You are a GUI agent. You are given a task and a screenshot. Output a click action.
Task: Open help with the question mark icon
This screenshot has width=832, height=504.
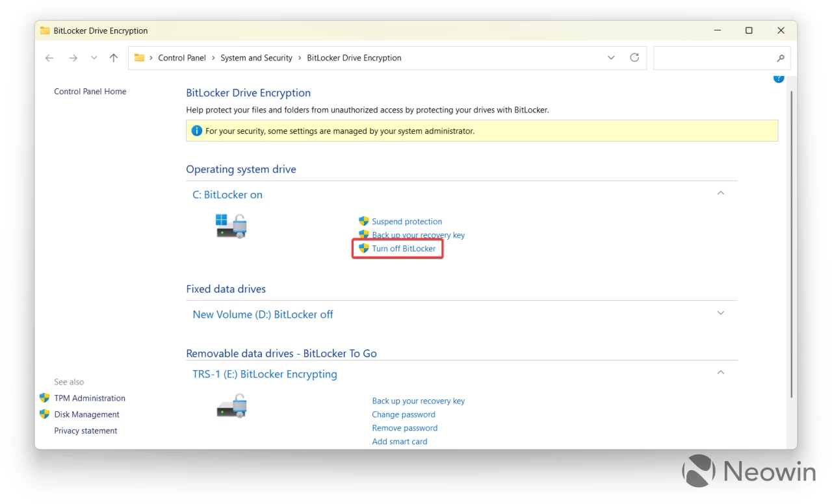click(x=778, y=79)
